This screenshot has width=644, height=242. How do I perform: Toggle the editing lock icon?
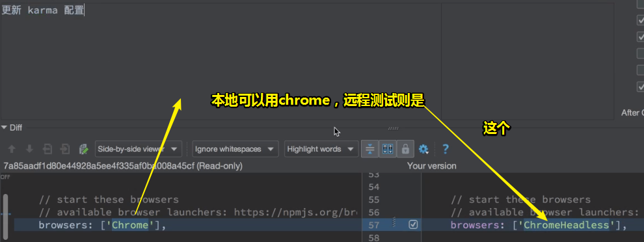point(405,149)
